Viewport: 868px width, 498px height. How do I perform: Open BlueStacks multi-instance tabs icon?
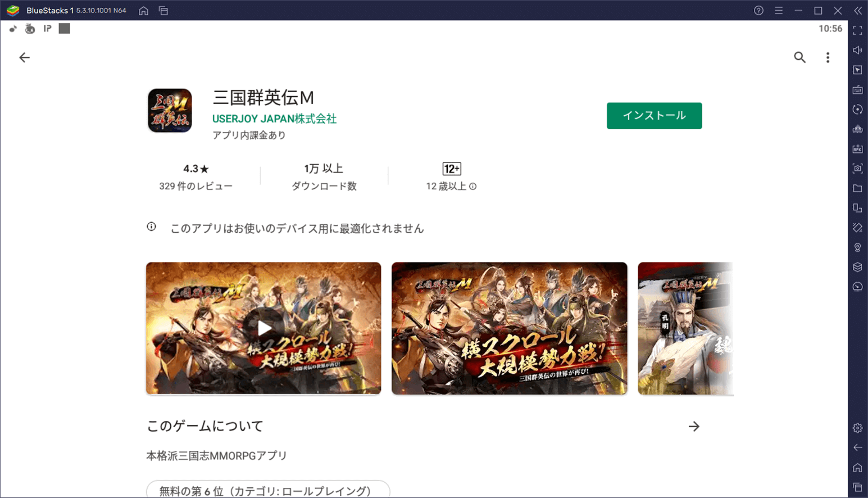[163, 11]
